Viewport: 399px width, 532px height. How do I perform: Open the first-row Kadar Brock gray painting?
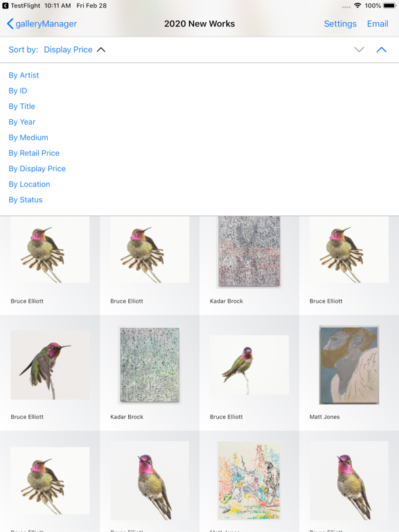pyautogui.click(x=249, y=251)
